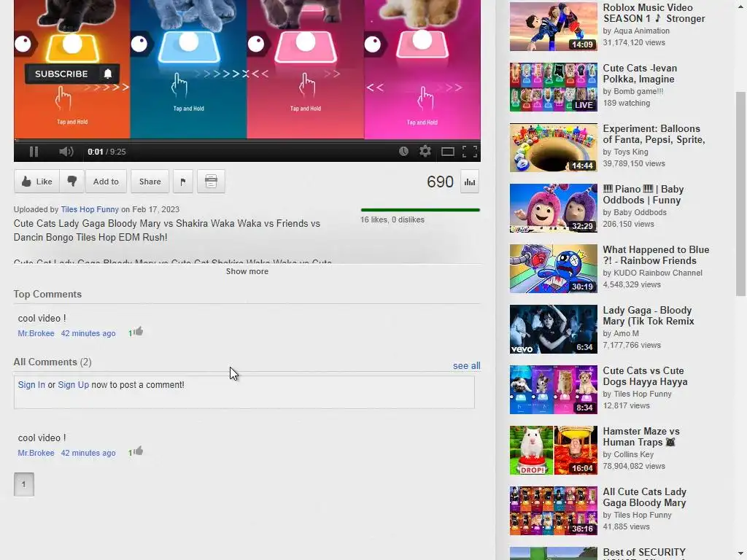This screenshot has width=747, height=560.
Task: Open 'What Happened to Blue ?!' video title
Action: pyautogui.click(x=656, y=255)
